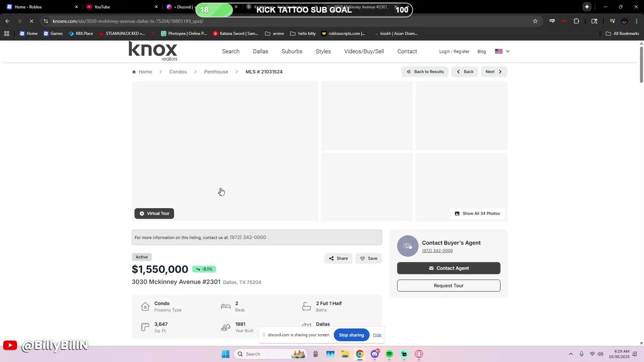
Task: Open the Contact menu item
Action: click(407, 51)
